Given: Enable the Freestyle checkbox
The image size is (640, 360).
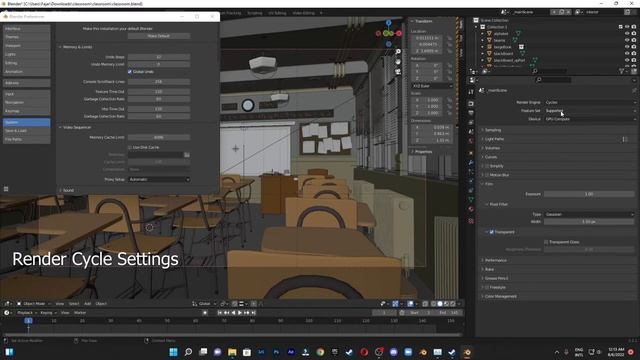Looking at the screenshot, I should 487,287.
